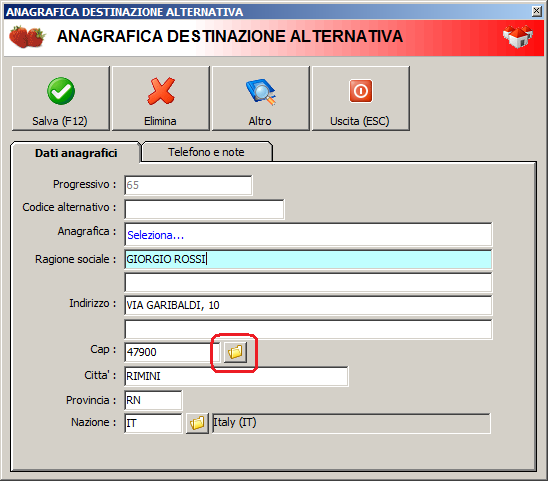Click the Indirizzo field VIA GARIBALDI, 10
This screenshot has height=481, width=548.
click(308, 306)
